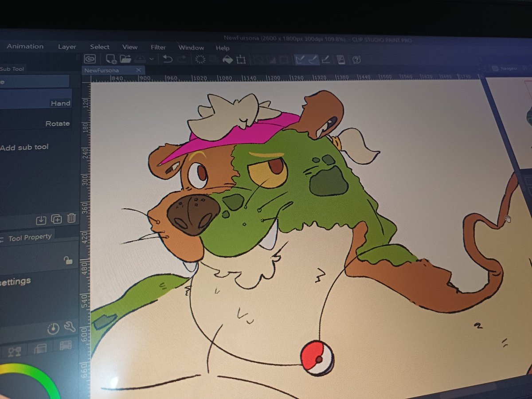This screenshot has width=532, height=399.
Task: Click the reset to initial settings icon
Action: pos(53,329)
